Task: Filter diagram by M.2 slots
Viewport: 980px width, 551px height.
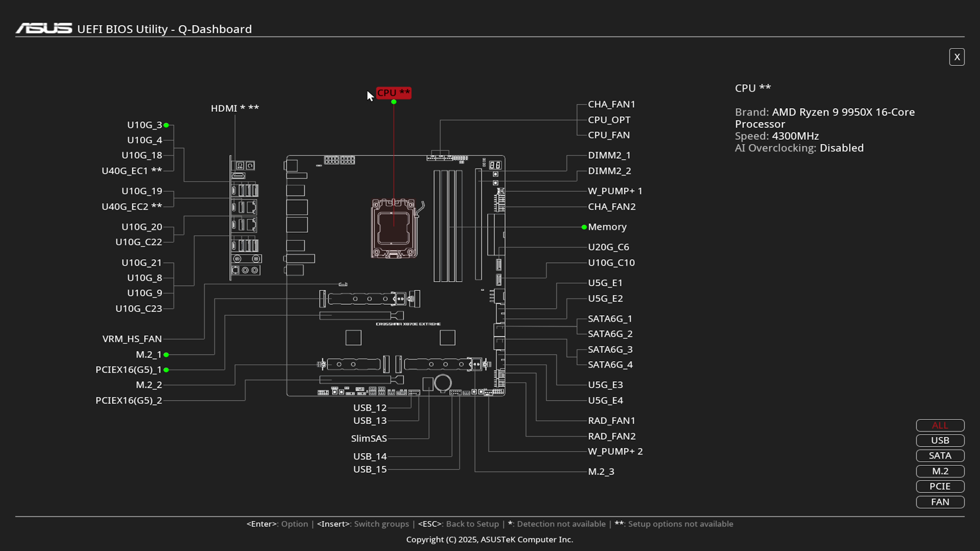Action: click(940, 471)
